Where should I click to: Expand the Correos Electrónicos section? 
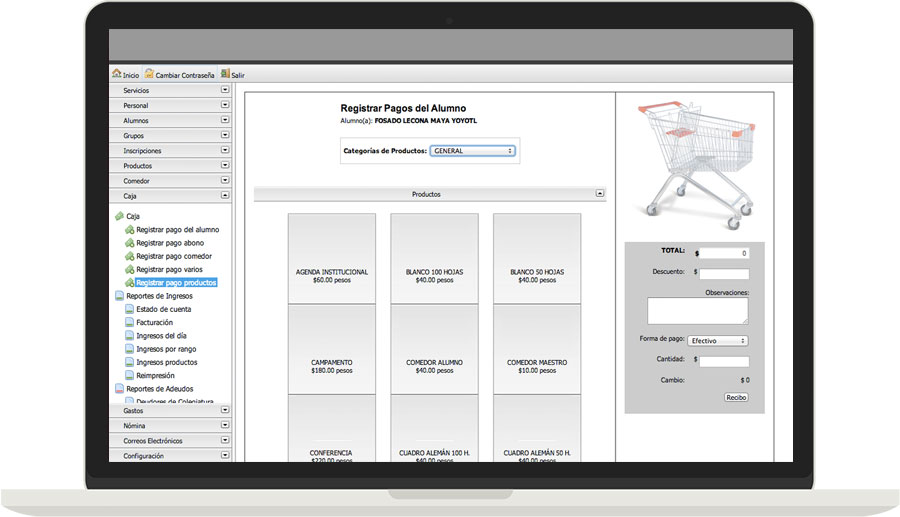coord(225,440)
